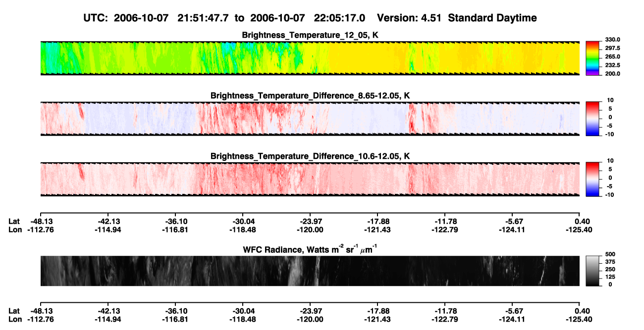
Task: Click the Brightness_Temperature_12_05 image panel
Action: click(x=310, y=58)
